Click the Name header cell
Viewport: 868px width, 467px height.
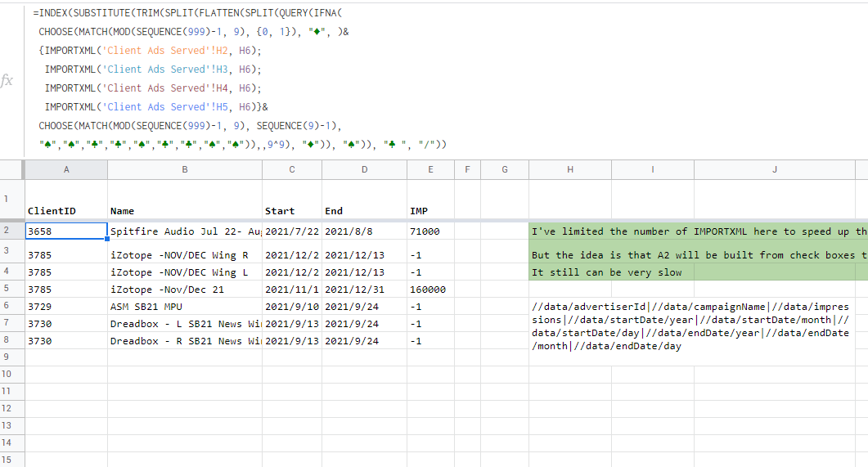click(185, 200)
